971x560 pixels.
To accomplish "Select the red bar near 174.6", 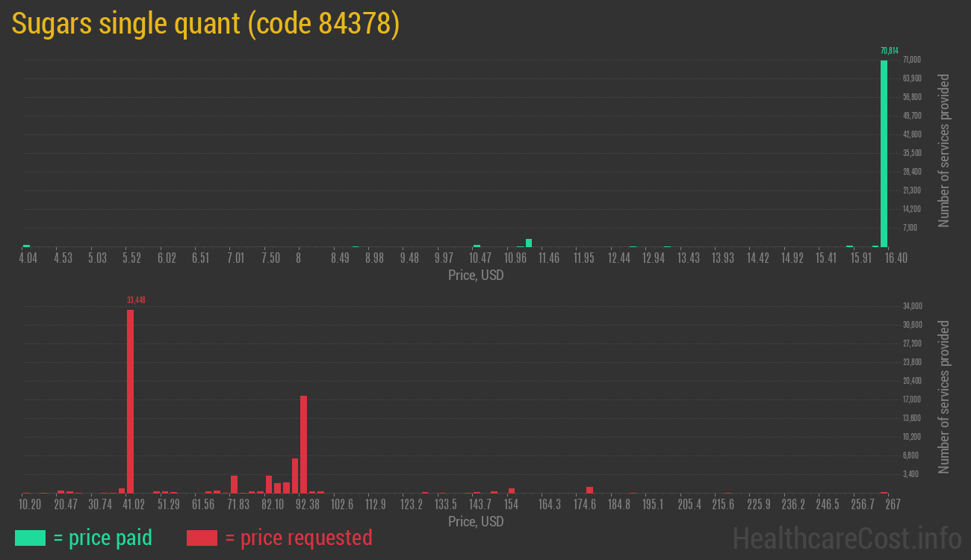I will (589, 490).
